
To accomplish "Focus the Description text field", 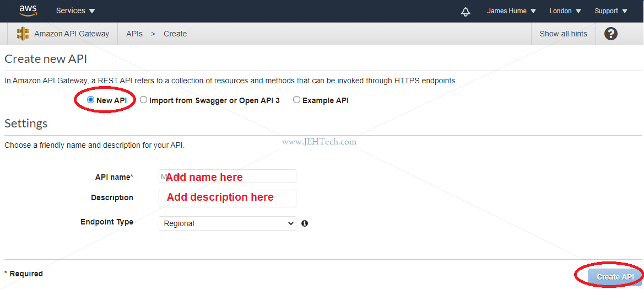I will pyautogui.click(x=227, y=198).
